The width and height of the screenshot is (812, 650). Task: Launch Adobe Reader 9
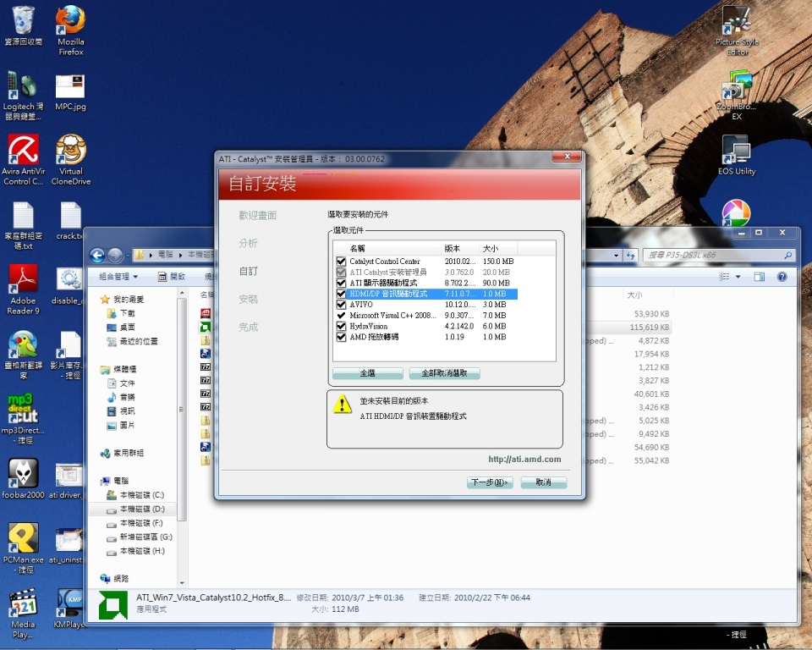23,279
